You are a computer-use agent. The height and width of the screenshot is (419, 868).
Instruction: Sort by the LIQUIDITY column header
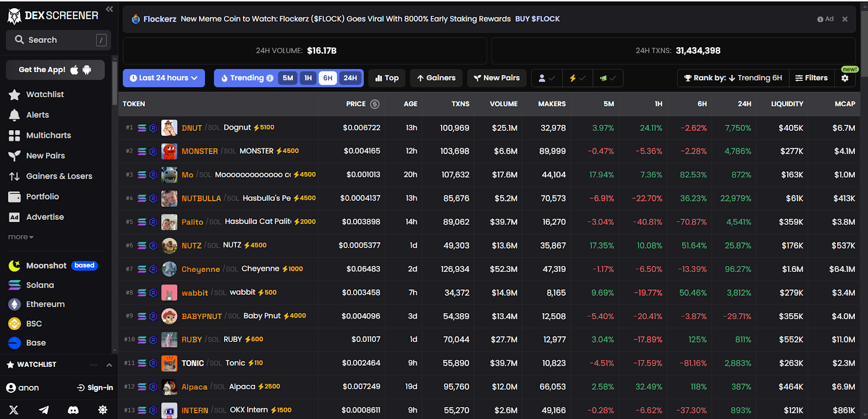pos(787,104)
